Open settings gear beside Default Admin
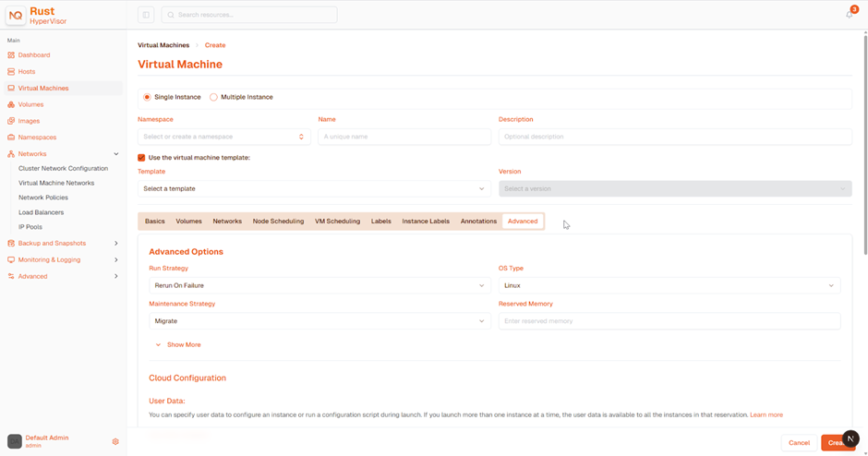Screen dimensions: 868x456 [115, 441]
